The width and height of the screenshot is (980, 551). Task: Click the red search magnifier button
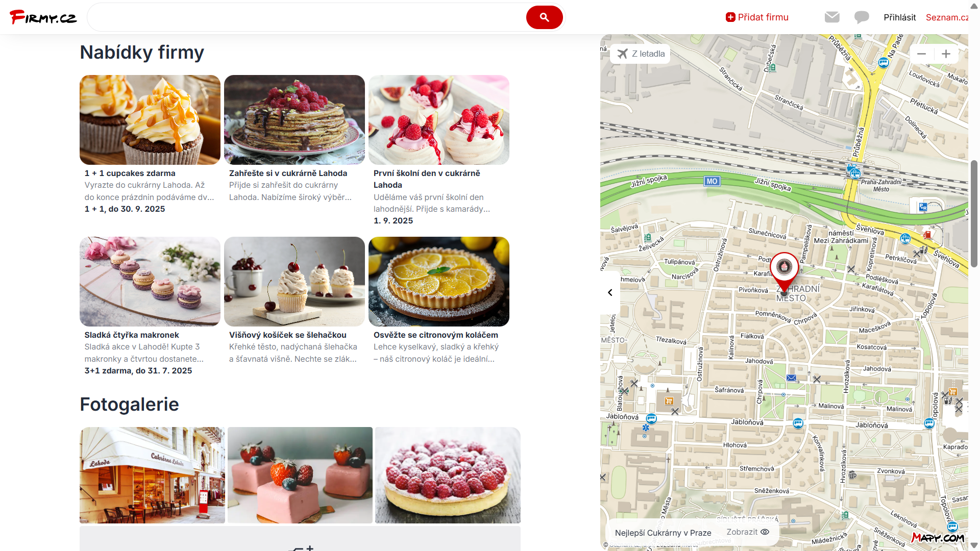pyautogui.click(x=544, y=17)
